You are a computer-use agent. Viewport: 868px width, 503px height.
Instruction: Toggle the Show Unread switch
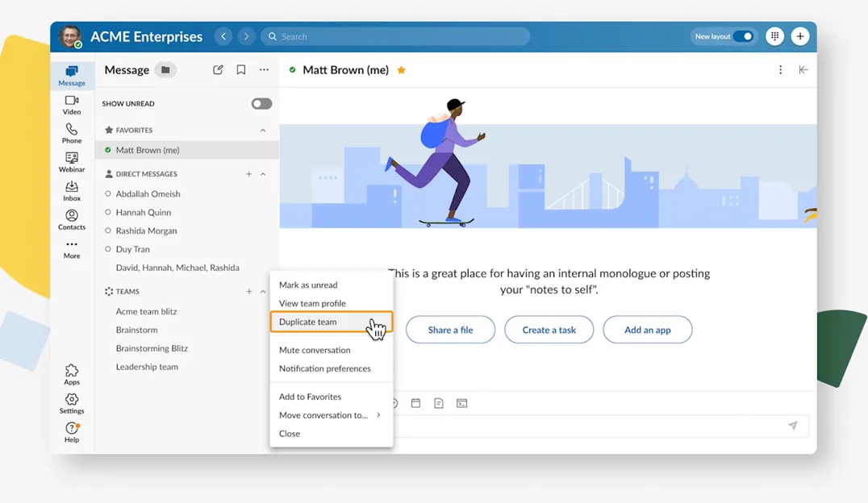tap(261, 103)
